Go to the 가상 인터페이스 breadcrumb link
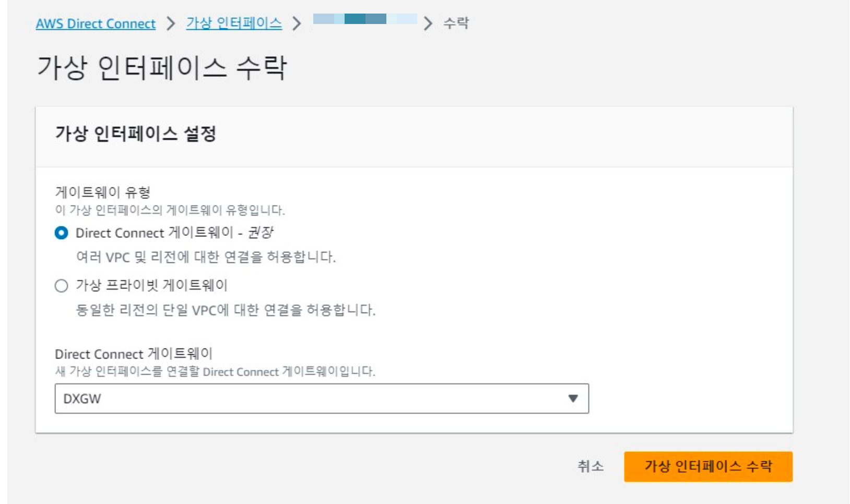850x504 pixels. point(234,23)
